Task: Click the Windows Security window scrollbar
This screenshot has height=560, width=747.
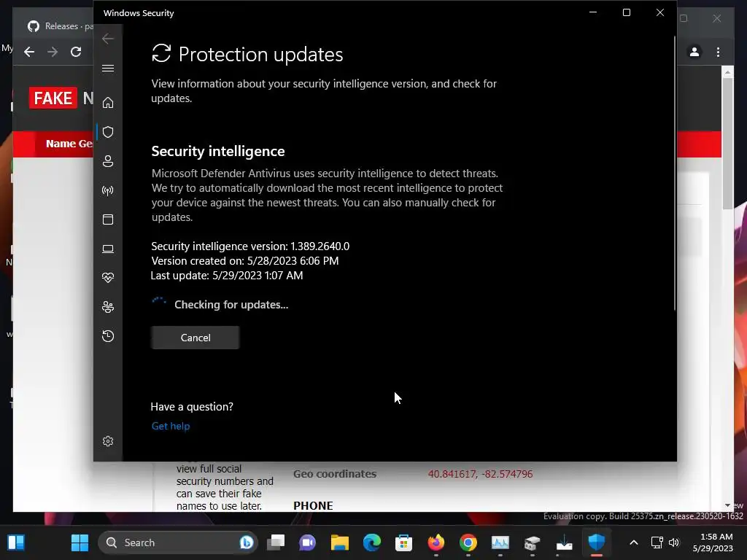Action: tap(674, 174)
